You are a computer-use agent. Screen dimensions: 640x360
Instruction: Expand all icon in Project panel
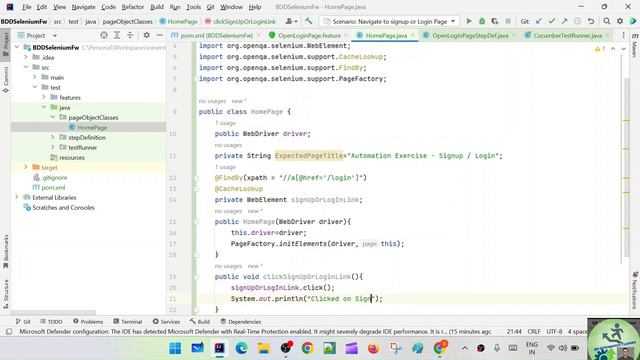pyautogui.click(x=117, y=36)
